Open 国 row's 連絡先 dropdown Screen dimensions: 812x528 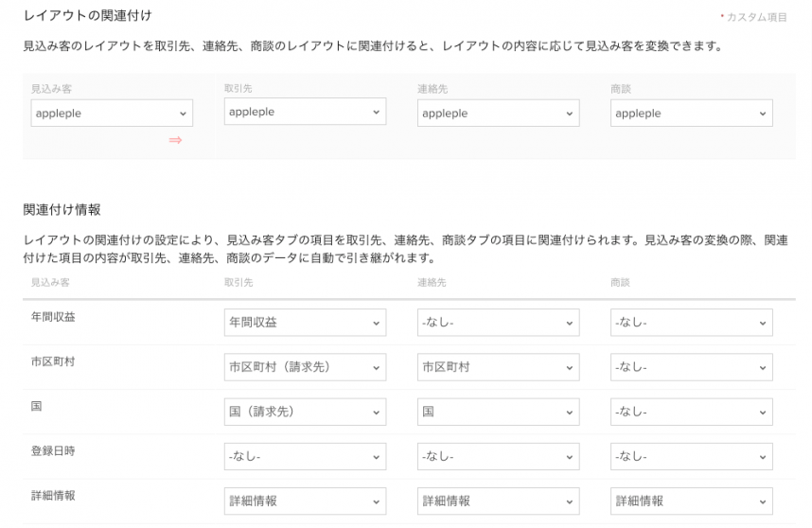[x=498, y=412]
